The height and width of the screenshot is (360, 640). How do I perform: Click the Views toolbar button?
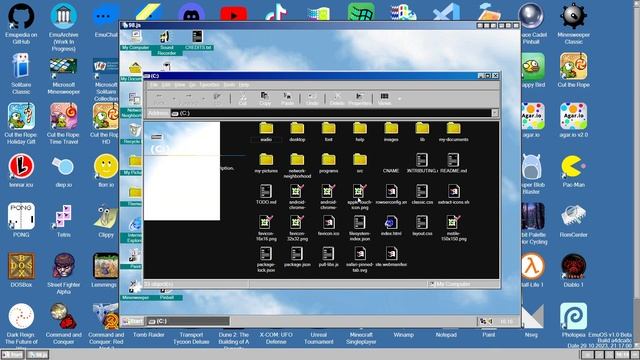click(x=384, y=99)
